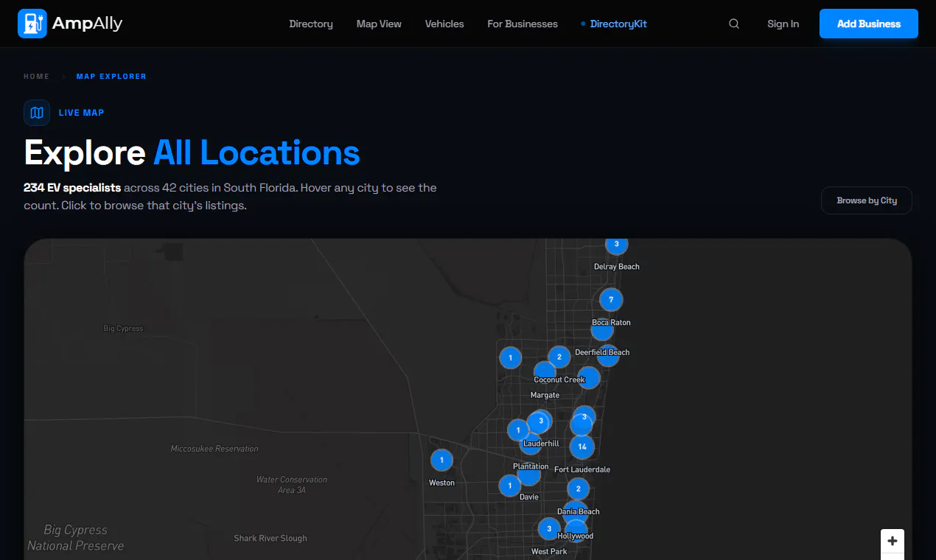The image size is (936, 560).
Task: Select the 3 cluster marker above Delray Beach
Action: 617,244
